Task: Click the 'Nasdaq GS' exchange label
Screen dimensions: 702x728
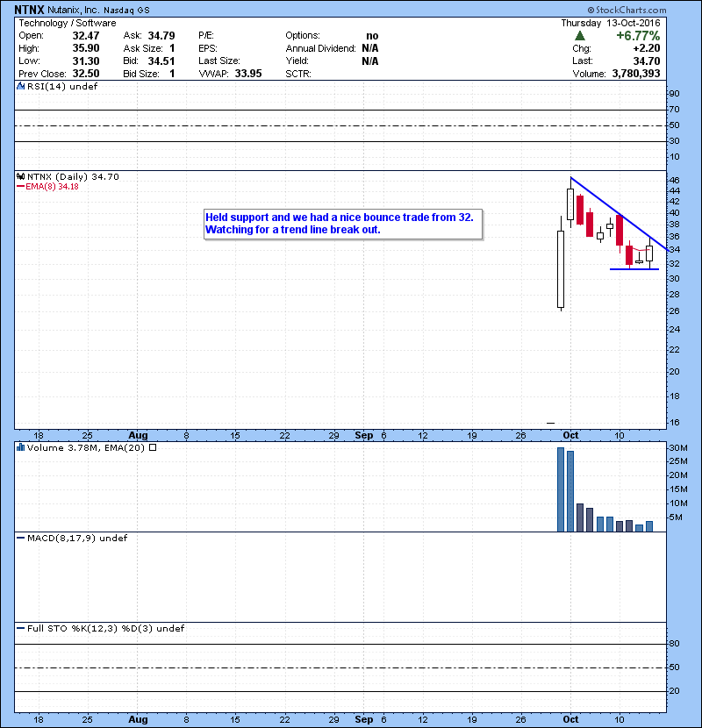Action: click(126, 11)
